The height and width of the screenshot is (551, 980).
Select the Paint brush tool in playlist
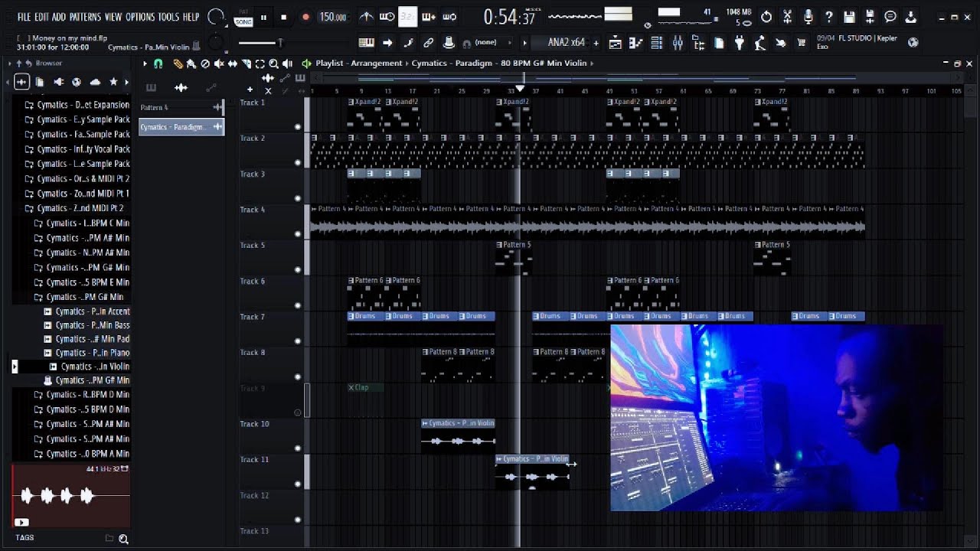(191, 64)
